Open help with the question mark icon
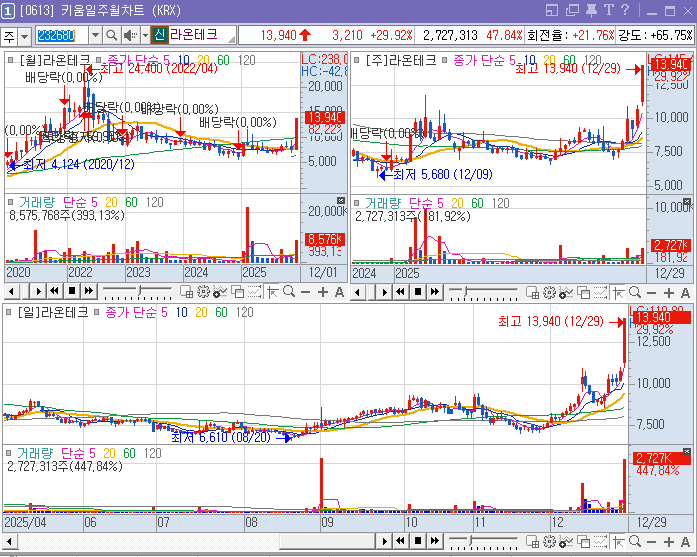This screenshot has height=557, width=697. pos(625,10)
